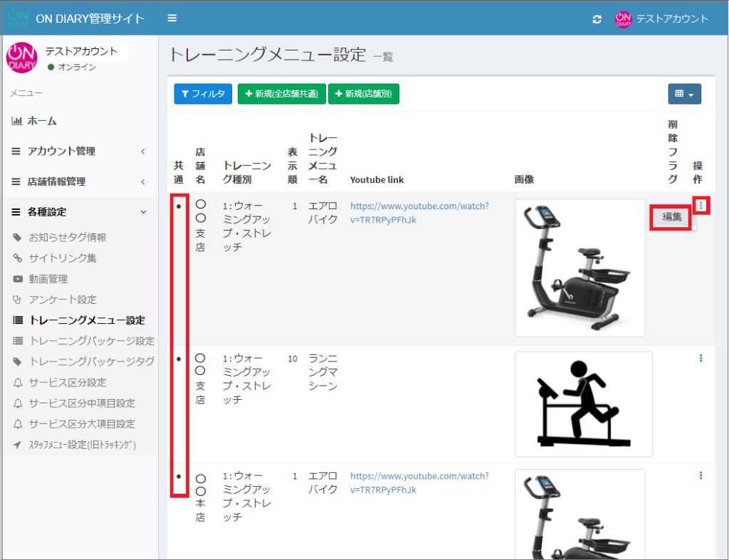Click the running machine image thumbnail
The image size is (729, 560).
point(583,403)
